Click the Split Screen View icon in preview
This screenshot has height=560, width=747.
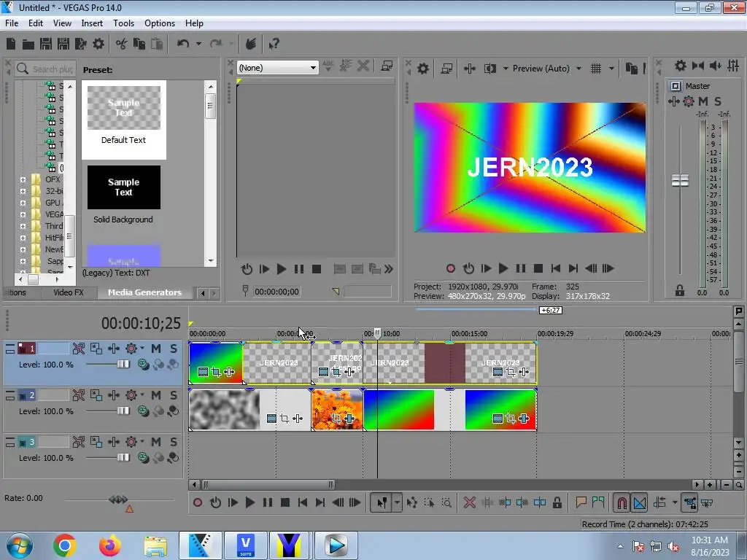coord(490,69)
